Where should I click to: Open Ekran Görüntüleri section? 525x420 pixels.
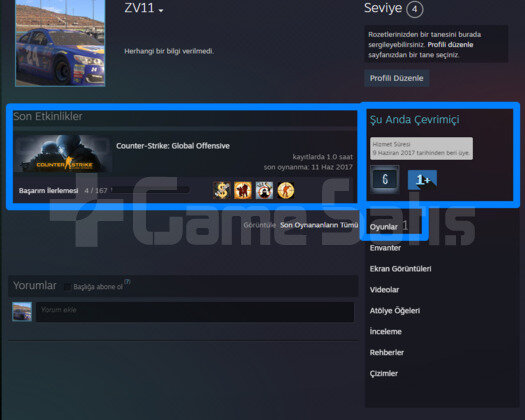click(400, 269)
